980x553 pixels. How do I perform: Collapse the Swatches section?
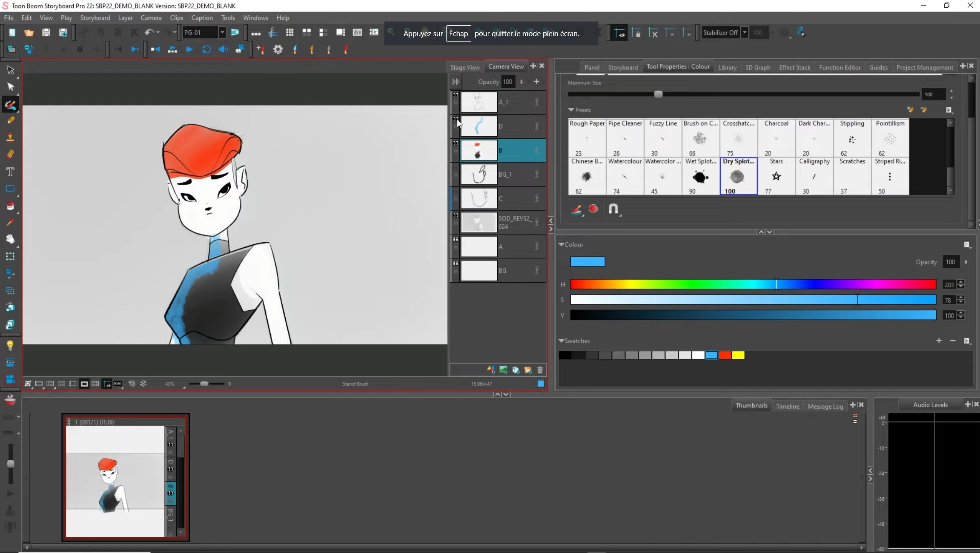(561, 341)
